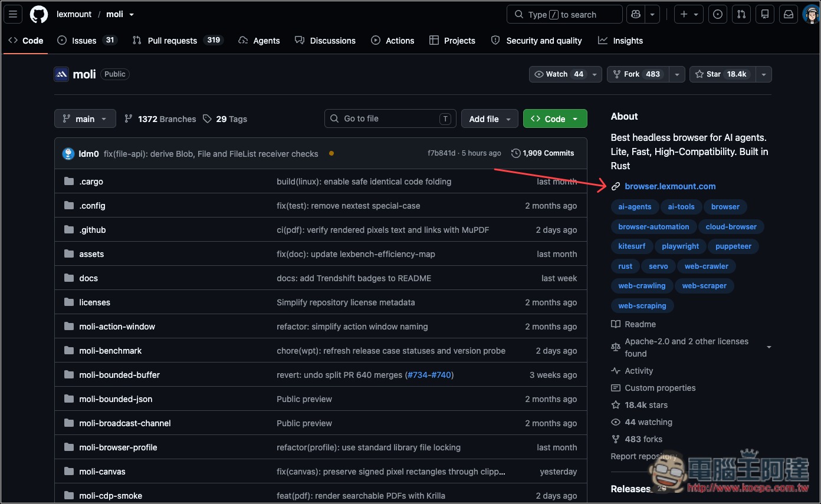Open the #734 pull request reference
The height and width of the screenshot is (504, 821).
(x=418, y=375)
